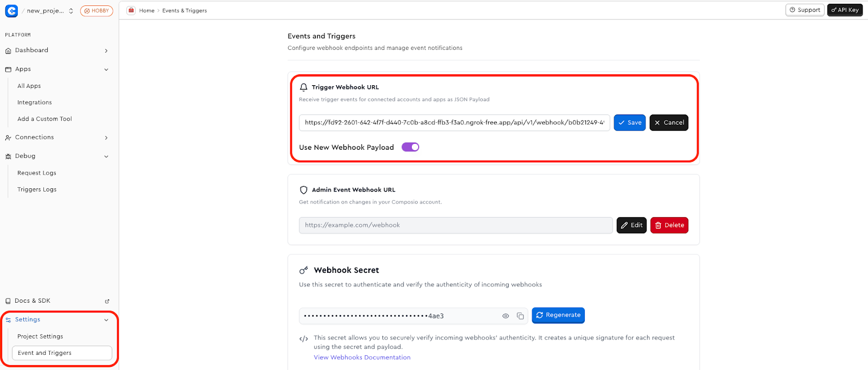The image size is (868, 370).
Task: Open the Triggers Logs page
Action: point(36,189)
